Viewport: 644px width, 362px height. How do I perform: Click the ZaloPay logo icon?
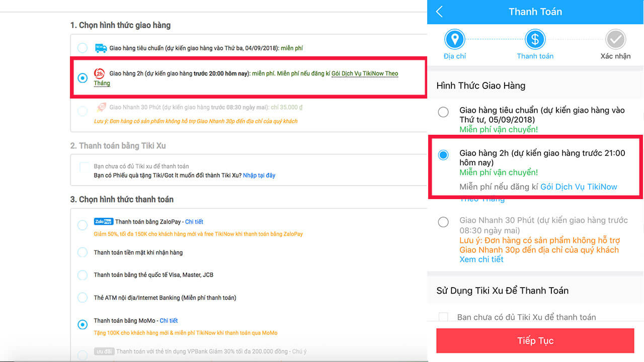103,222
